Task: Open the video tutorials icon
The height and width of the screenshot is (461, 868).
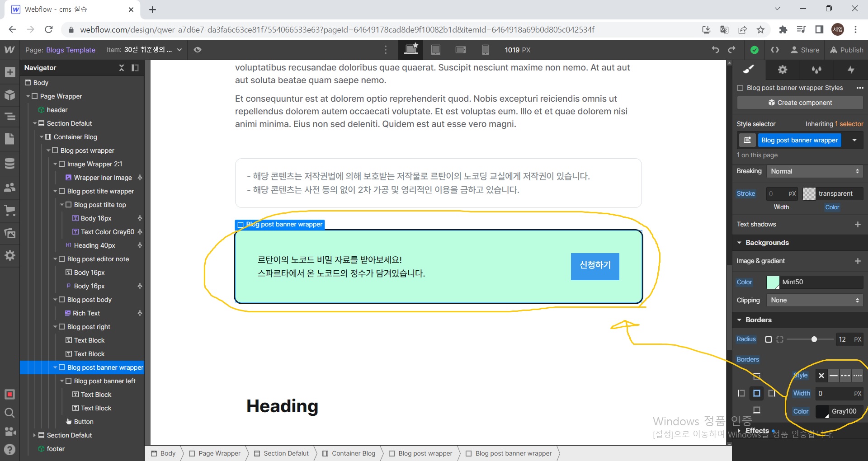Action: (9, 431)
